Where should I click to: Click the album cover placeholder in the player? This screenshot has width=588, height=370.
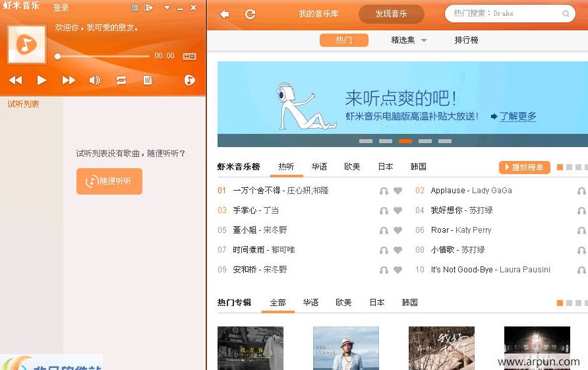26,44
